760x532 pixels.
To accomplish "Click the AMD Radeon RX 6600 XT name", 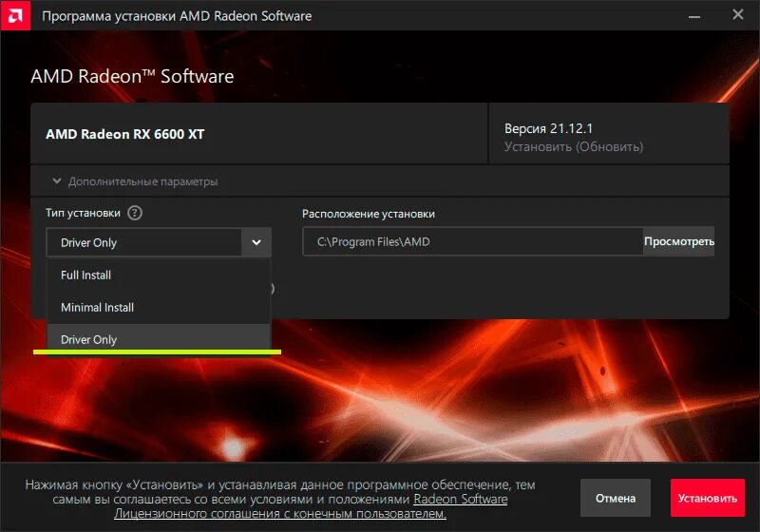I will tap(125, 134).
